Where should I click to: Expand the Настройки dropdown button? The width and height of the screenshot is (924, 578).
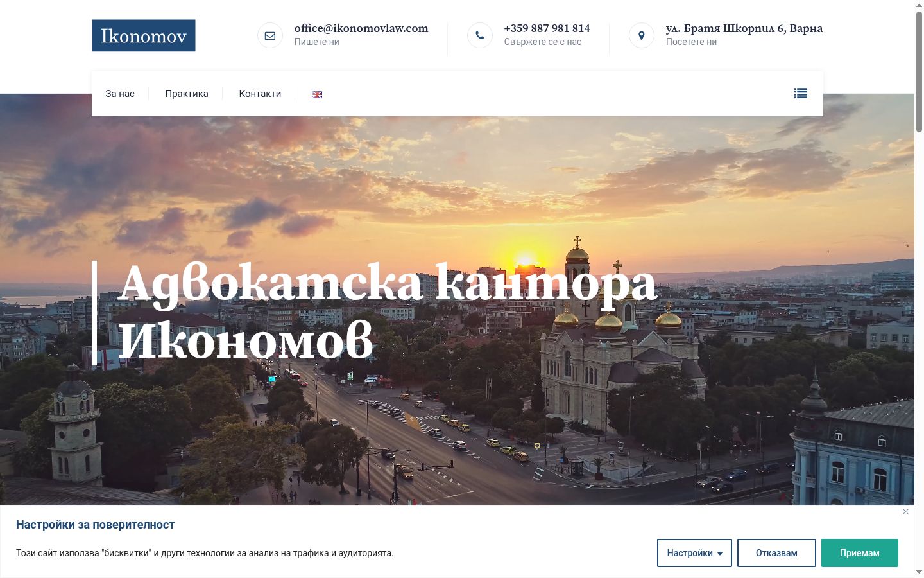tap(694, 553)
